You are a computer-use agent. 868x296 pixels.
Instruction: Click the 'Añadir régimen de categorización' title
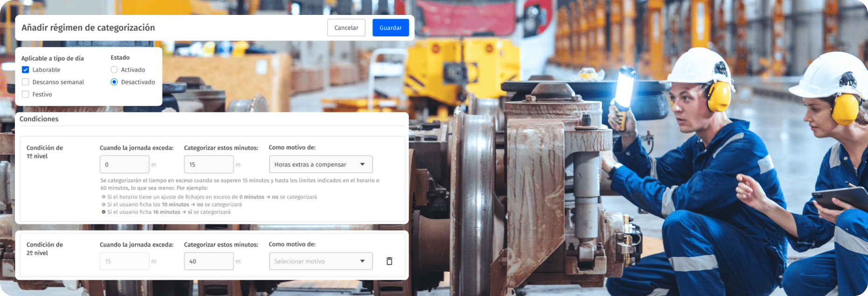click(88, 28)
